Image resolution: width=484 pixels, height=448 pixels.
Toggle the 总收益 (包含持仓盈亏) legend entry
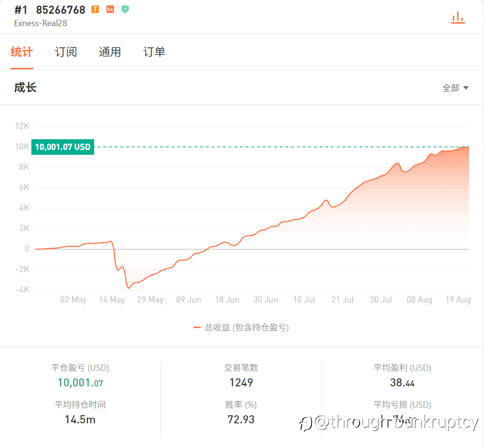pos(241,328)
